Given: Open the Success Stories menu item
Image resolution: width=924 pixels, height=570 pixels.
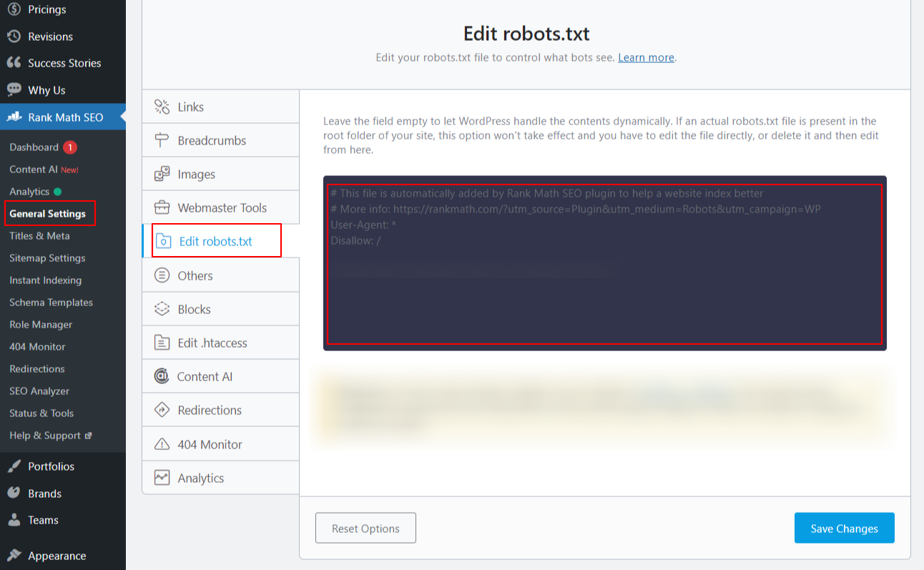Looking at the screenshot, I should pyautogui.click(x=63, y=63).
